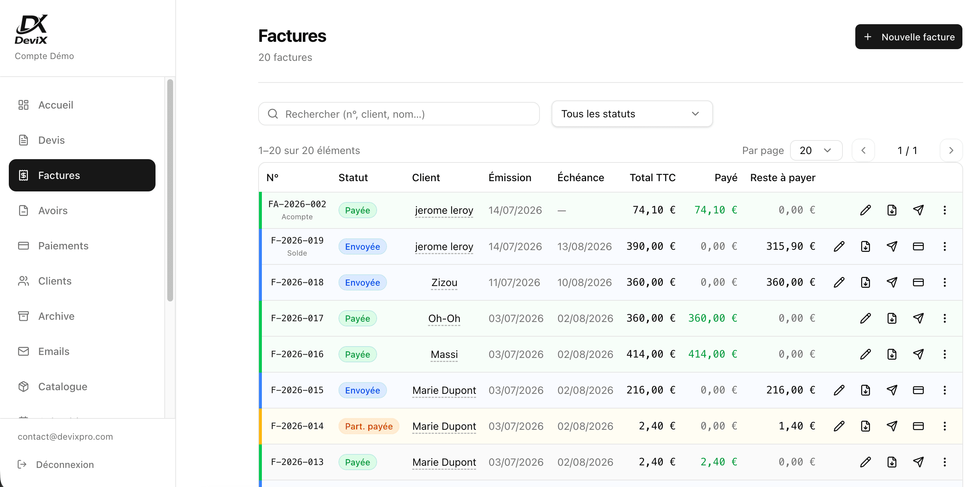Image resolution: width=980 pixels, height=487 pixels.
Task: Click the Envoyée badge on F-2026-015
Action: (x=363, y=390)
